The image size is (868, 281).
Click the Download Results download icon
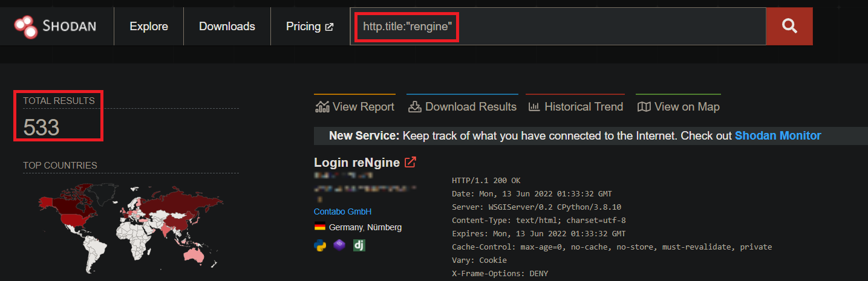pos(414,107)
